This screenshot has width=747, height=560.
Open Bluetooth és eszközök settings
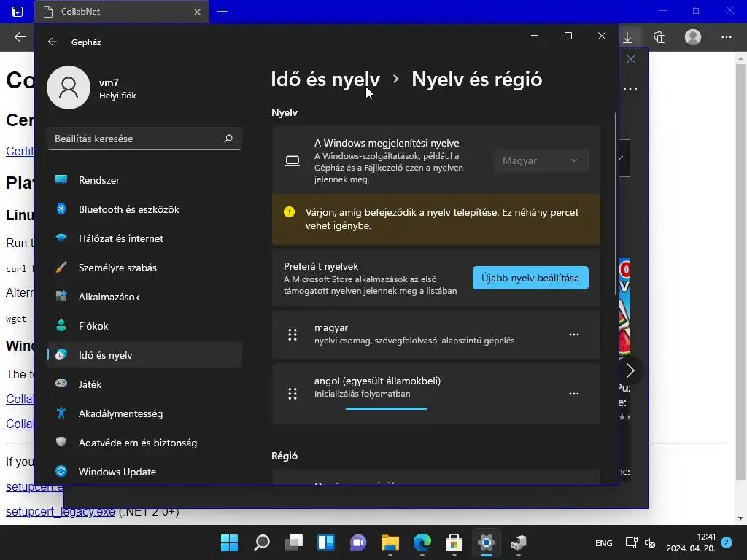click(x=144, y=209)
